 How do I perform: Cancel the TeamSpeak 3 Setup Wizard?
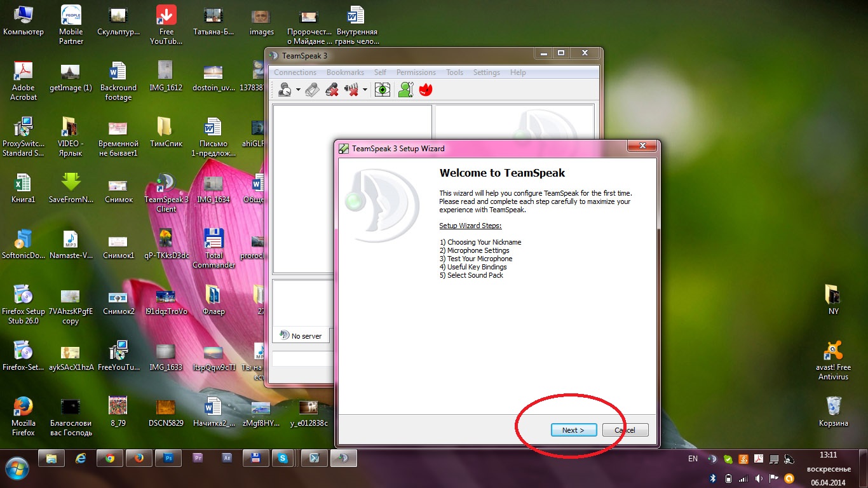tap(625, 430)
